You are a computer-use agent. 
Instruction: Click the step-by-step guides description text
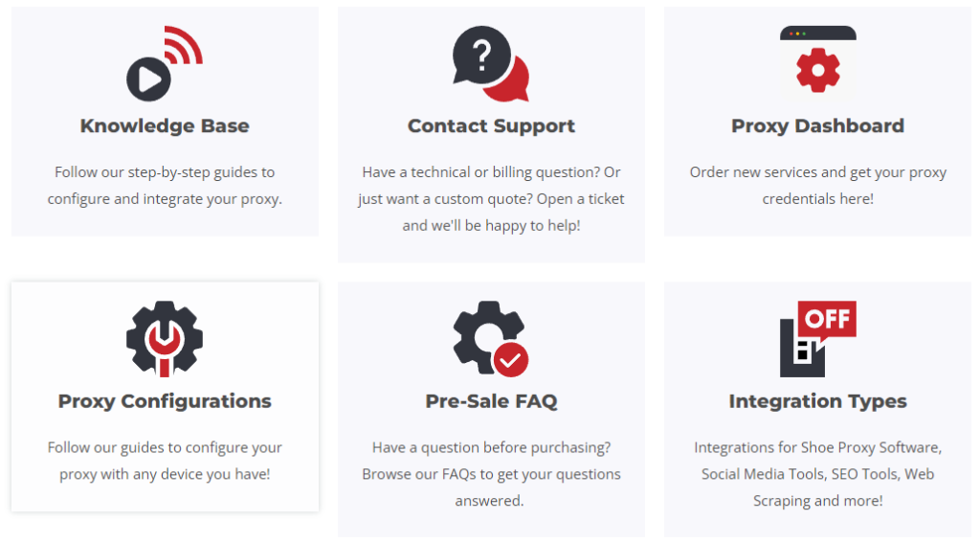pyautogui.click(x=165, y=186)
